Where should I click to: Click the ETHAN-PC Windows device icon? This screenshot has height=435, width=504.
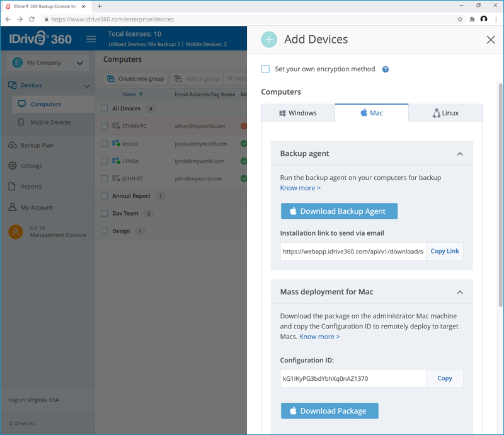(x=116, y=126)
